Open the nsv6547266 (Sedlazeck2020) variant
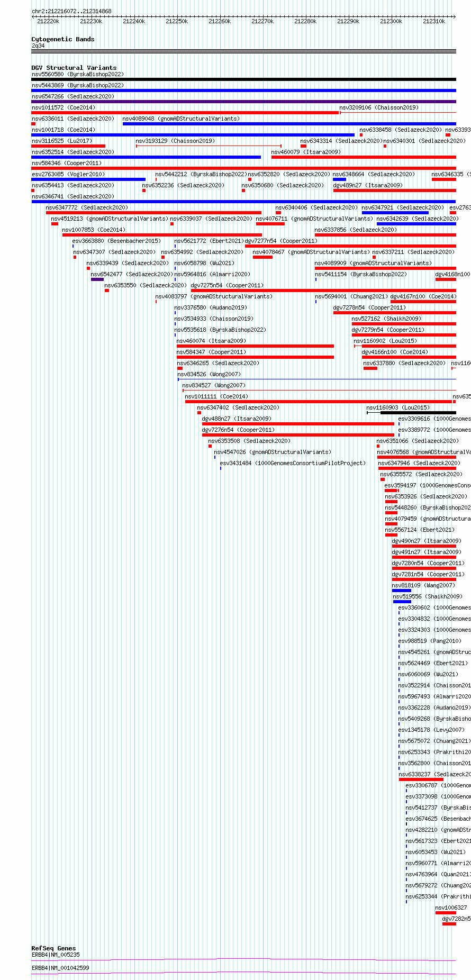The image size is (471, 980). (73, 96)
